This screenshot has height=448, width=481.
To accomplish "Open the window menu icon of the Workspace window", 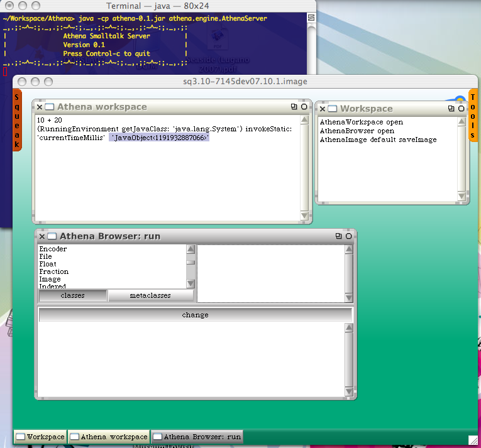I will point(332,109).
